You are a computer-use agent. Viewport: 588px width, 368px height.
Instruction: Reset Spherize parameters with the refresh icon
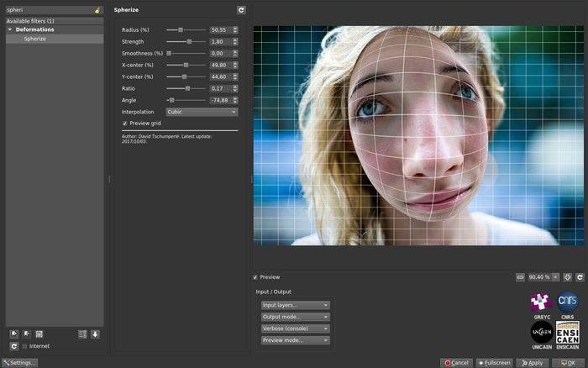[x=241, y=10]
